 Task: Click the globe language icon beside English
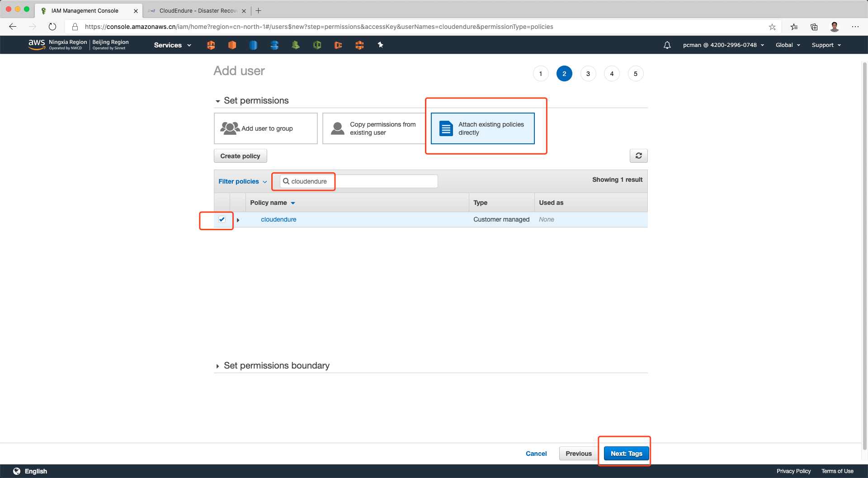click(17, 471)
